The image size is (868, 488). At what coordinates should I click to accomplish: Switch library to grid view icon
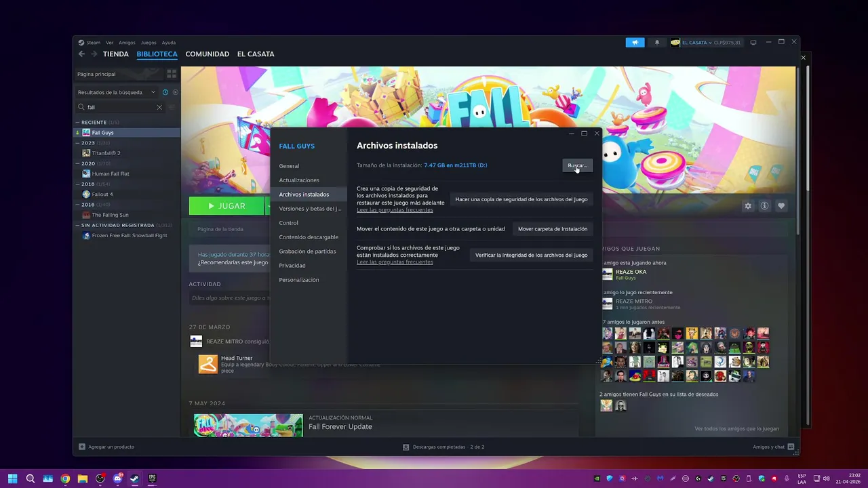tap(172, 74)
